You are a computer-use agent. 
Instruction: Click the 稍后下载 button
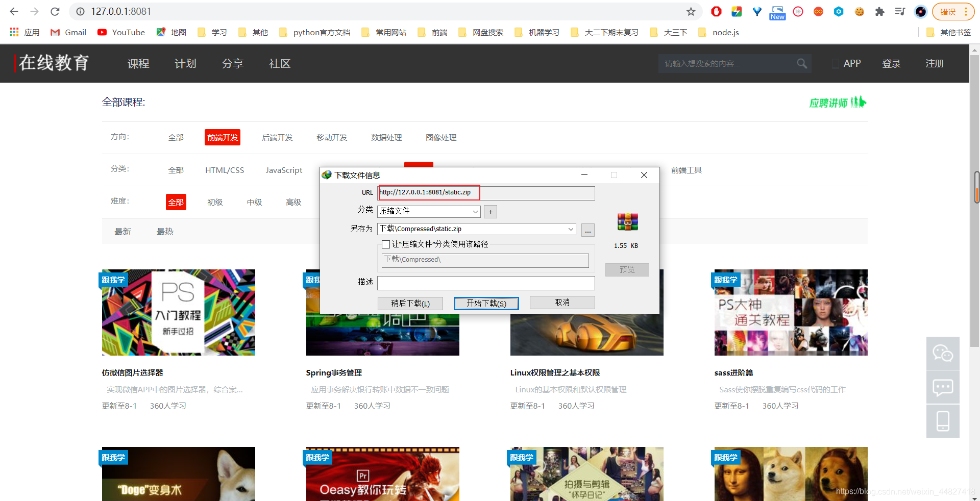click(410, 303)
